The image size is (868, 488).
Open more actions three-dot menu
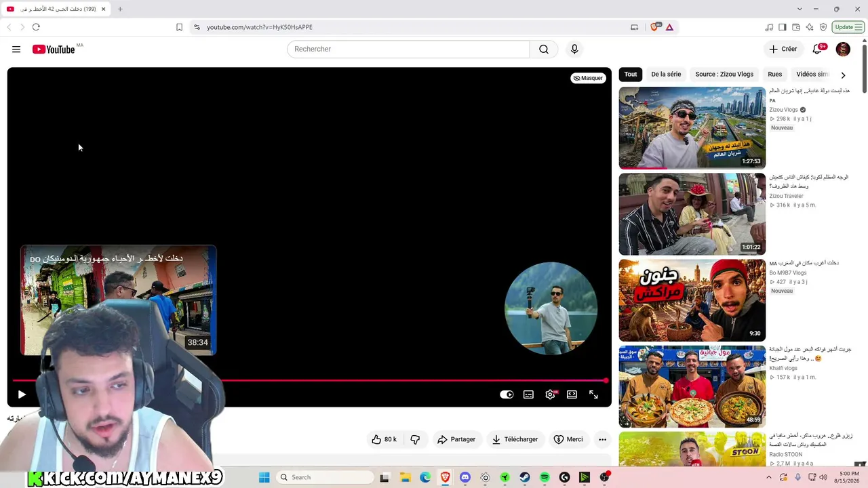(x=602, y=439)
